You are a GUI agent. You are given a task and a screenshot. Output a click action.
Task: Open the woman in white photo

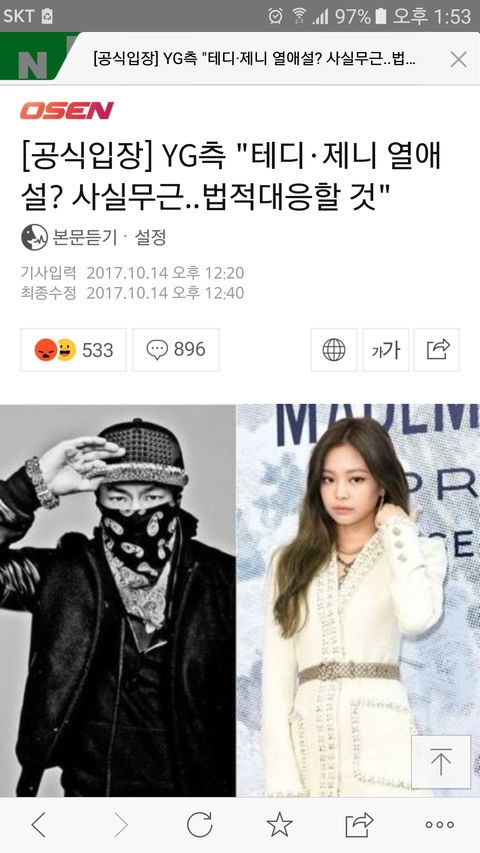[358, 601]
